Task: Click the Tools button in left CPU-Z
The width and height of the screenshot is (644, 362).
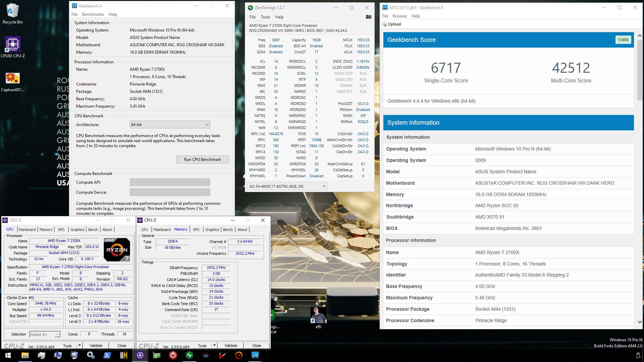Action: (x=67, y=346)
